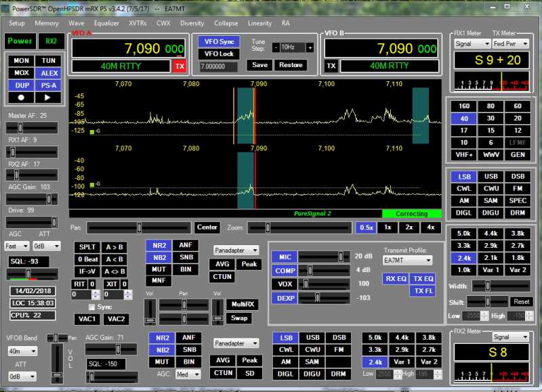
Task: Toggle PS-A PureSignal
Action: click(48, 85)
